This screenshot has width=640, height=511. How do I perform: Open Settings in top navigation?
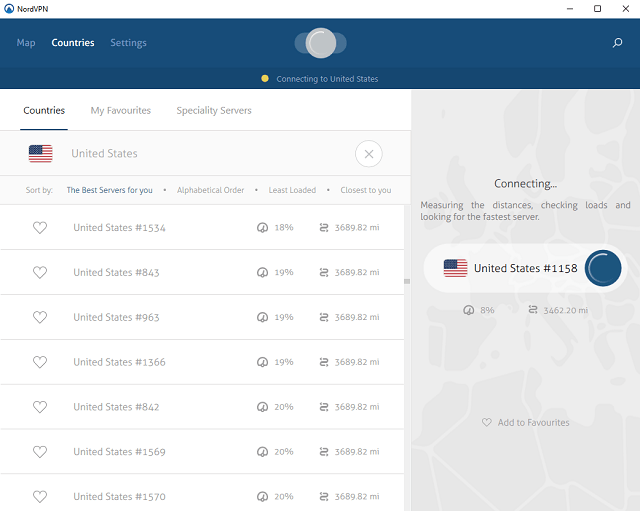128,43
